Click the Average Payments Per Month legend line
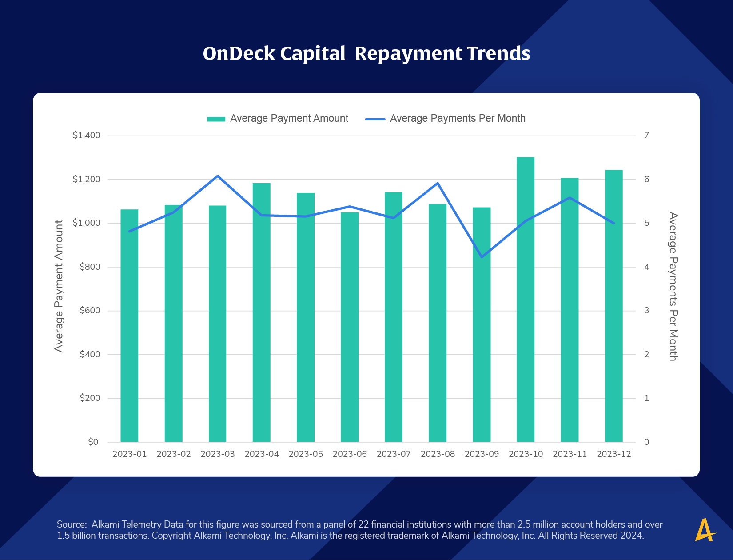This screenshot has width=733, height=560. tap(375, 119)
